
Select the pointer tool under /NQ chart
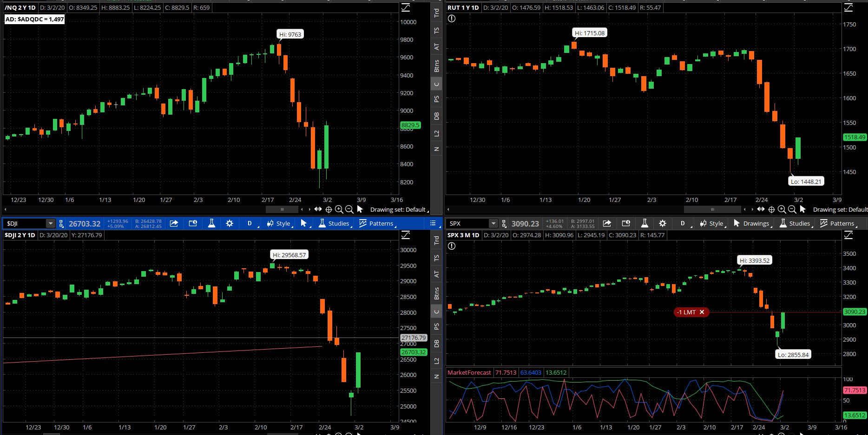[360, 209]
